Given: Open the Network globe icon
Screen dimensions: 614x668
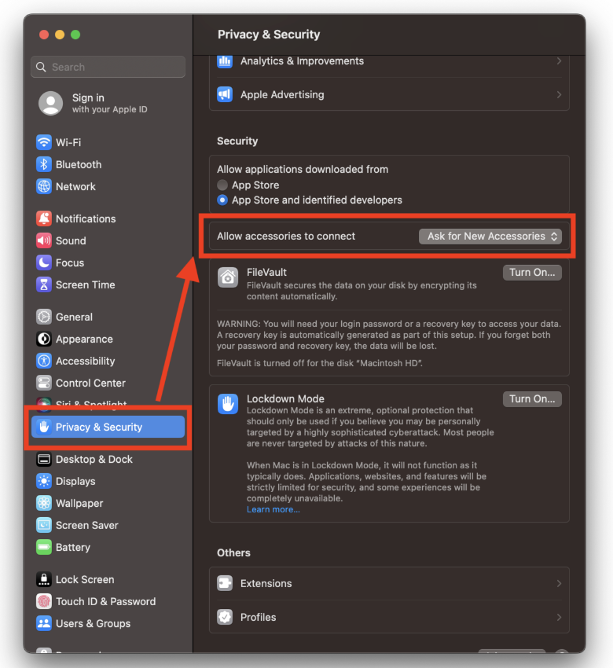Looking at the screenshot, I should click(x=44, y=187).
